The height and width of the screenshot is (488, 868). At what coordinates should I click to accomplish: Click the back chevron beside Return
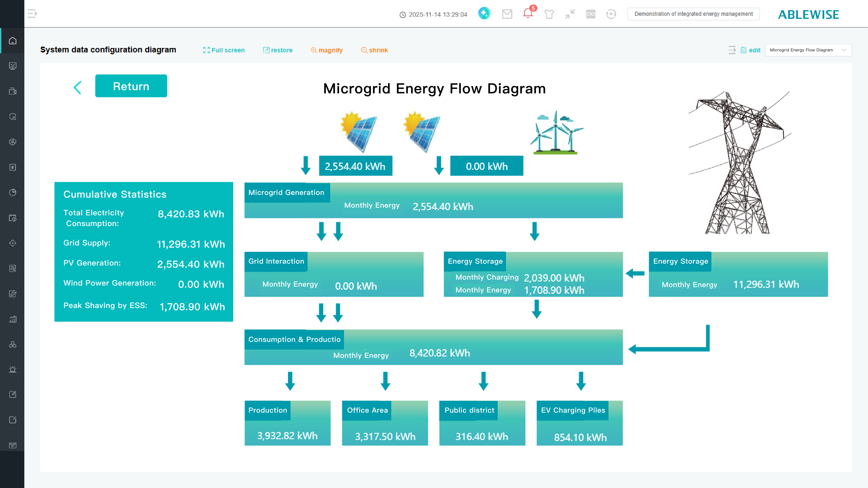pos(77,88)
